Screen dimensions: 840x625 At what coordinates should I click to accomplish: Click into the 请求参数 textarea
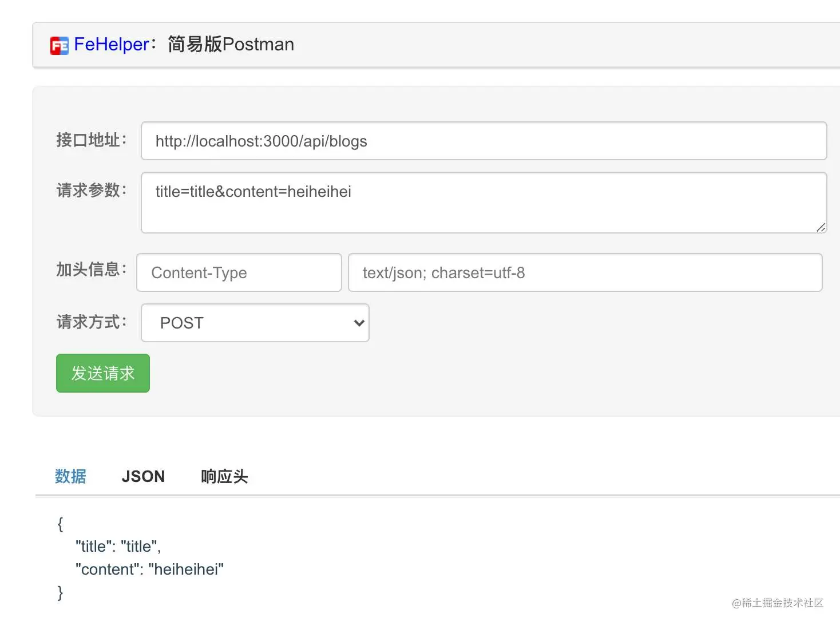pyautogui.click(x=484, y=203)
